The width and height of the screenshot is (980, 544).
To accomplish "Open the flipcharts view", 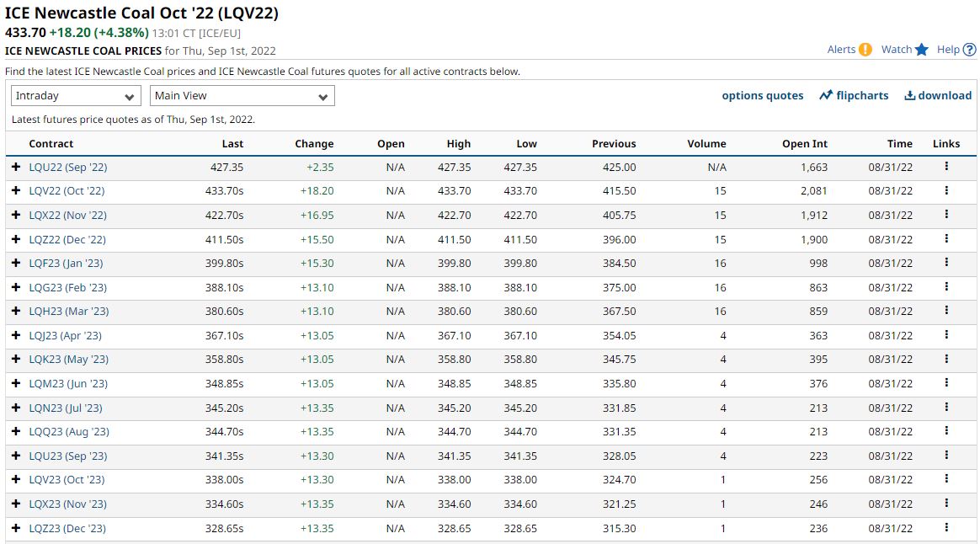I will click(854, 95).
